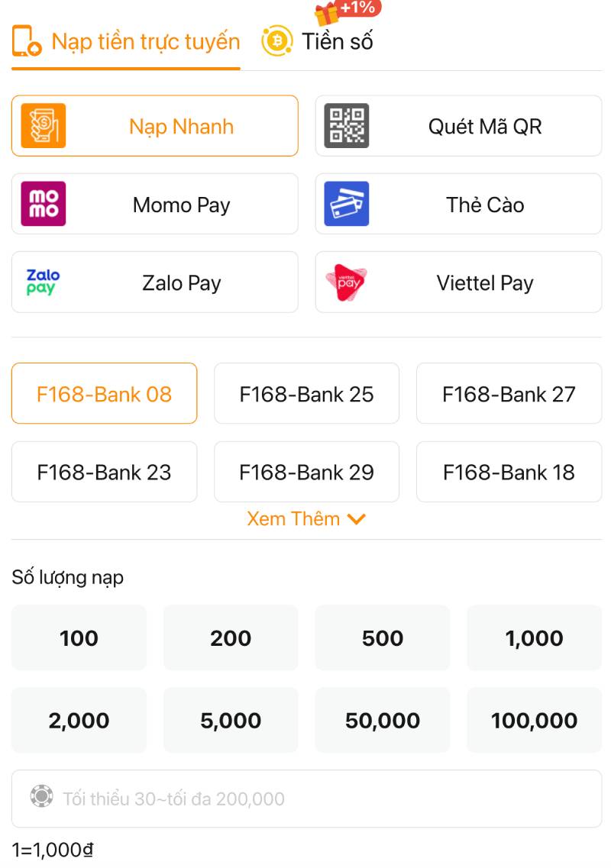Click the Thẻ Cào card icon
611x868 pixels.
[x=347, y=204]
